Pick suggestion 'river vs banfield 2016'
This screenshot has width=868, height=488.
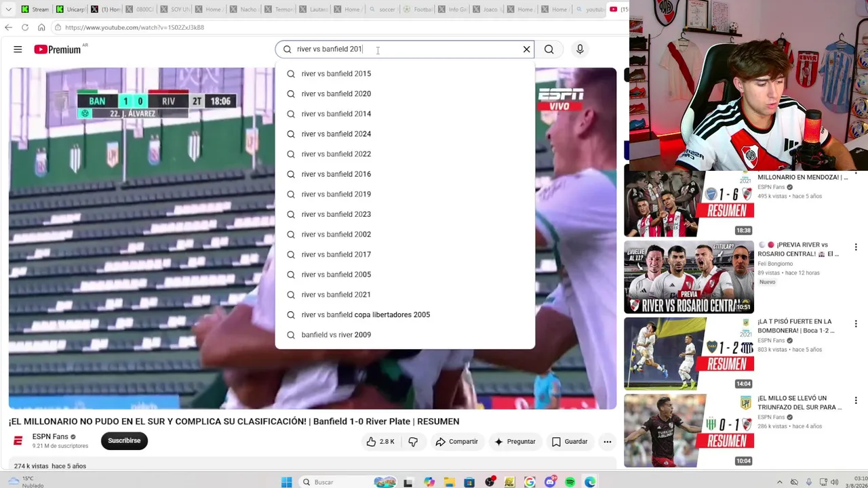[x=405, y=174]
